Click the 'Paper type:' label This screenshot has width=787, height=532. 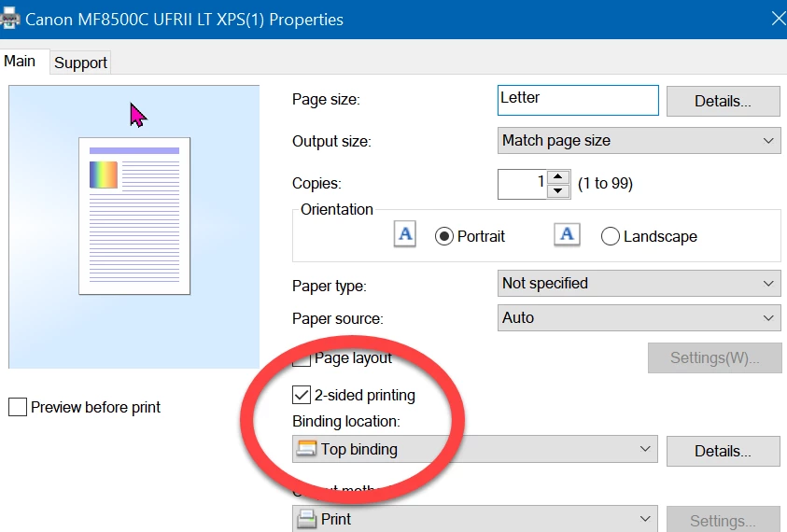(330, 286)
